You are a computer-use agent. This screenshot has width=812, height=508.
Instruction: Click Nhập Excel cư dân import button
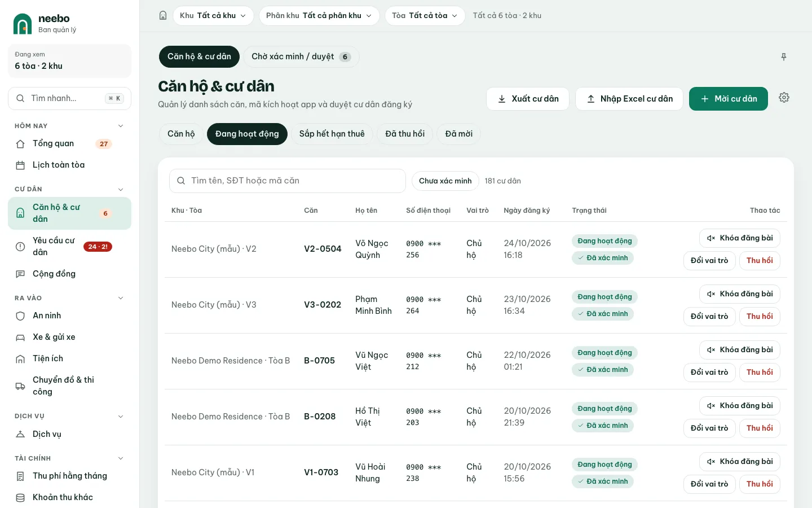point(629,99)
